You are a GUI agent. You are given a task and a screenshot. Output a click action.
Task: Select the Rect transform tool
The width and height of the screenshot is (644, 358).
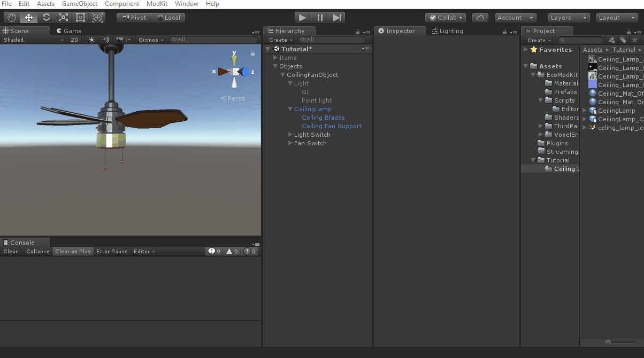tap(81, 18)
